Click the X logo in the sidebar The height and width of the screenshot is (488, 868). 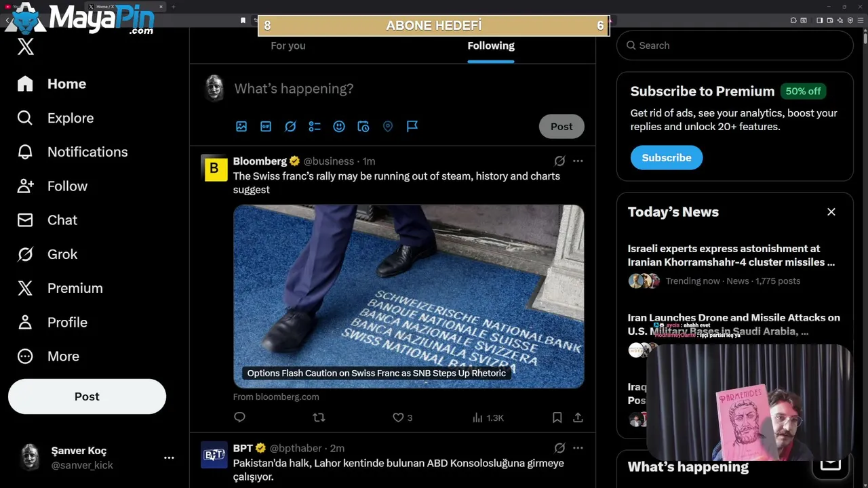pos(25,47)
